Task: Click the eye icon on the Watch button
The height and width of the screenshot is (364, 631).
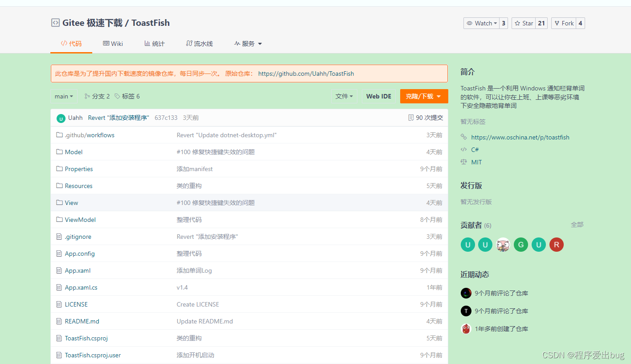Action: 469,23
